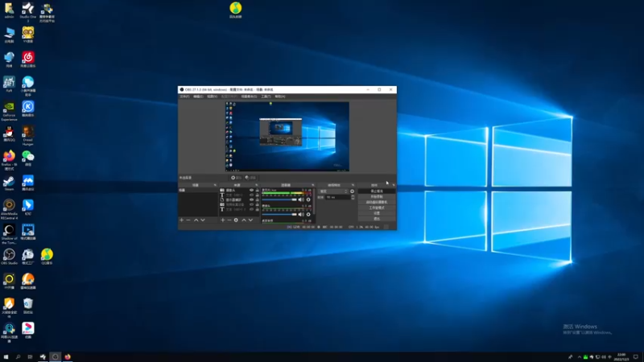The image size is (644, 362).
Task: Toggle visibility eye of the first camera source
Action: pyautogui.click(x=252, y=191)
